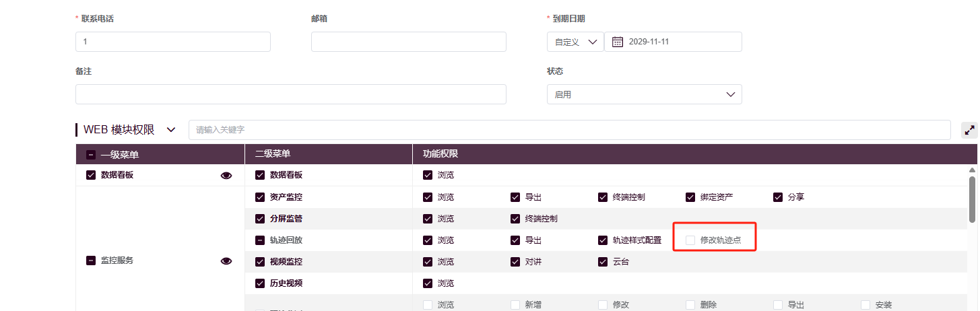The width and height of the screenshot is (980, 311).
Task: Open the 自定义 expiry type dropdown
Action: (575, 42)
